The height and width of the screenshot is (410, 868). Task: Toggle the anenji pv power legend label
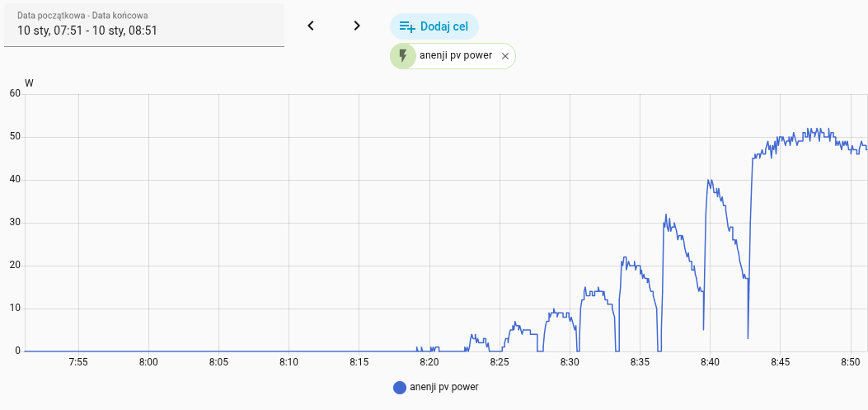[444, 387]
